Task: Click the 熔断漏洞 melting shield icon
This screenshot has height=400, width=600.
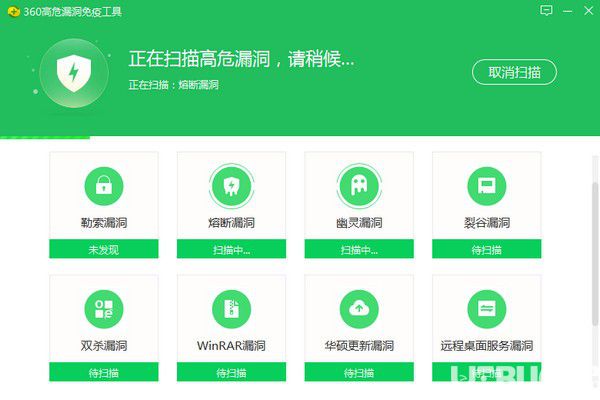Action: point(231,186)
